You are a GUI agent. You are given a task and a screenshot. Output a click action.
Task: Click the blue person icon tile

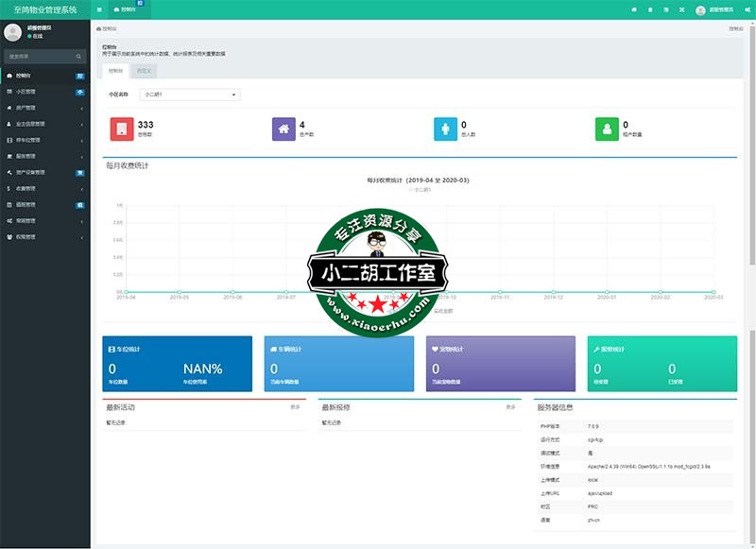(x=445, y=129)
